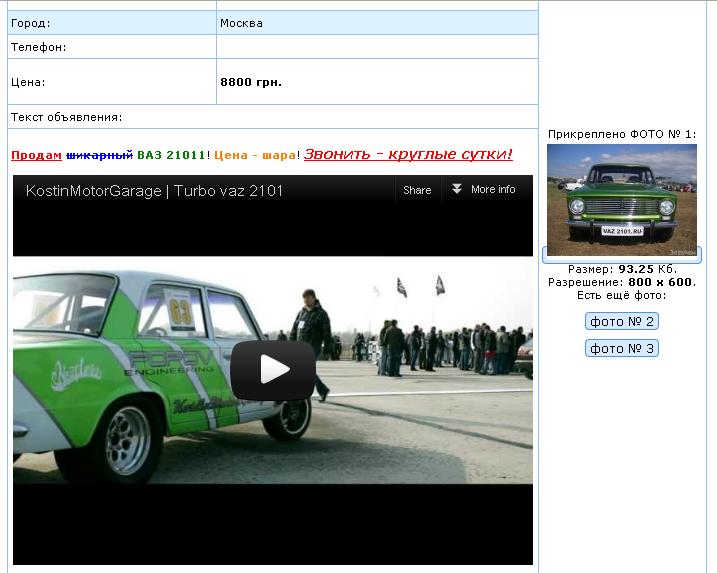Viewport: 717px width, 573px height.
Task: Click the 'Цена:' label cell
Action: coord(112,82)
